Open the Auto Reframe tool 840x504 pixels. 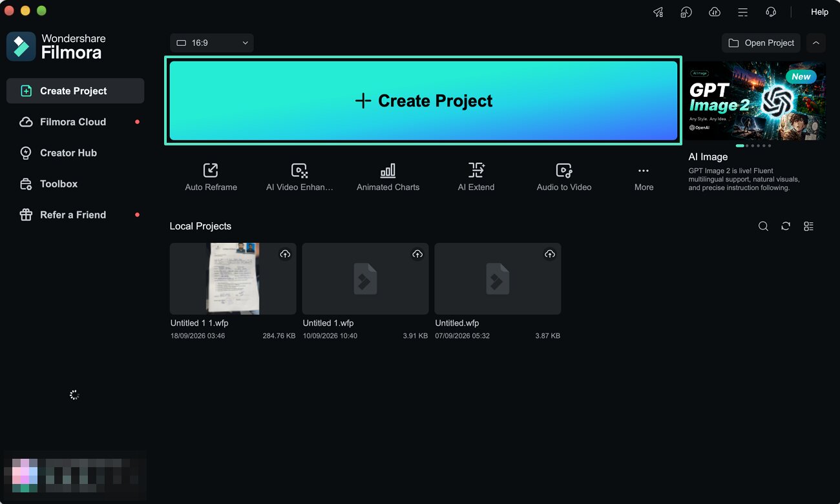click(211, 177)
